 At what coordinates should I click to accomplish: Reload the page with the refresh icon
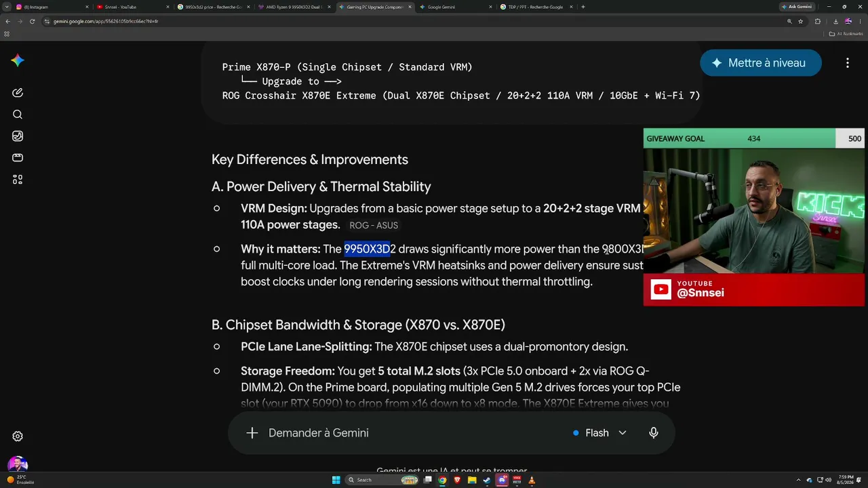[32, 21]
